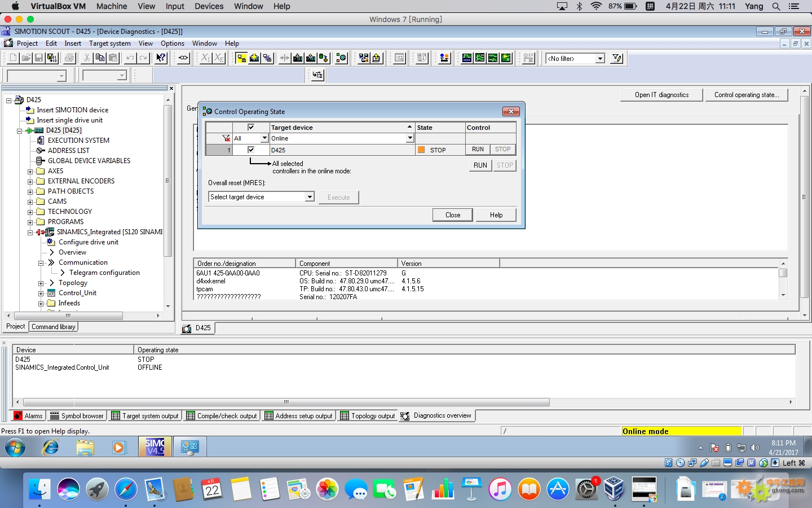This screenshot has width=812, height=508.
Task: Open the '<No filter>' dropdown in toolbar
Action: pos(601,59)
